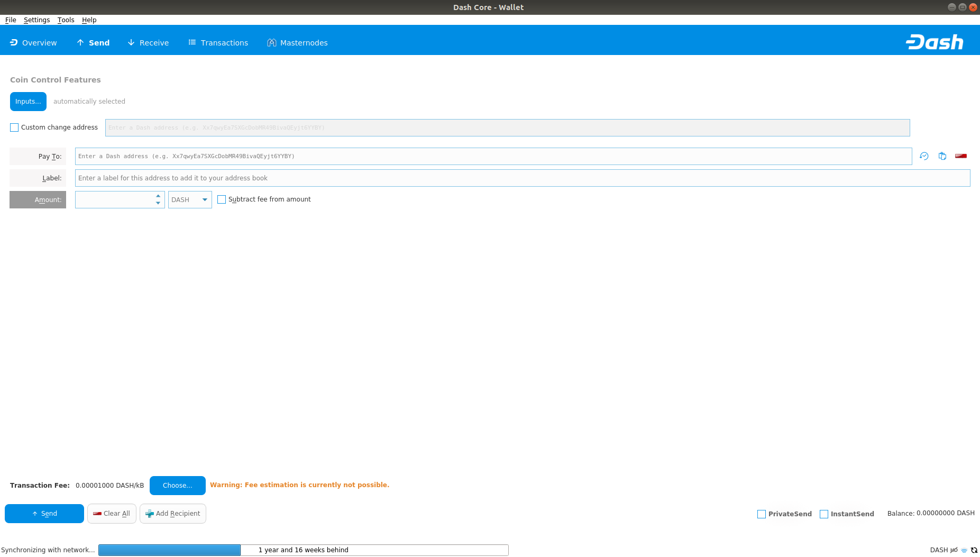Maximize the Dash Core window
This screenshot has height=557, width=980.
click(x=962, y=7)
